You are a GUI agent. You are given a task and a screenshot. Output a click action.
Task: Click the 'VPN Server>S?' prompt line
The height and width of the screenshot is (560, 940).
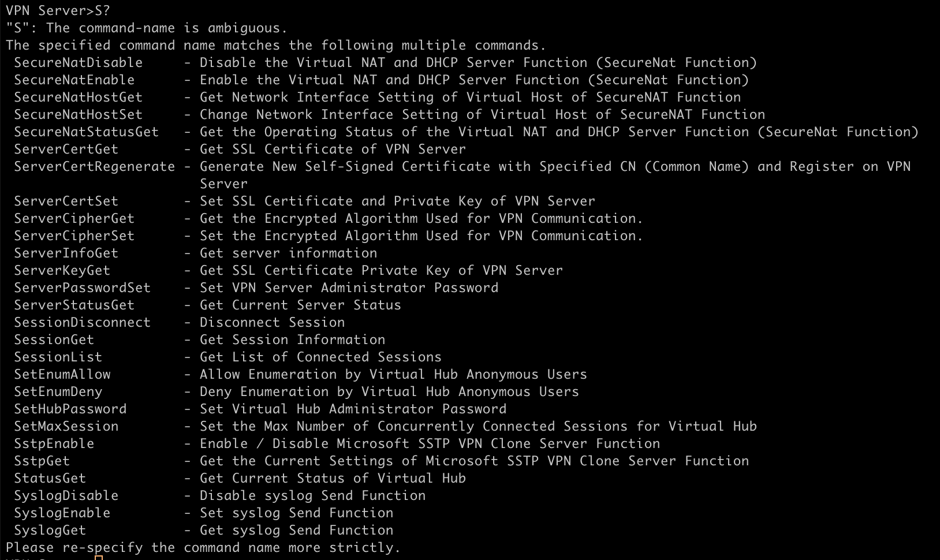[58, 10]
